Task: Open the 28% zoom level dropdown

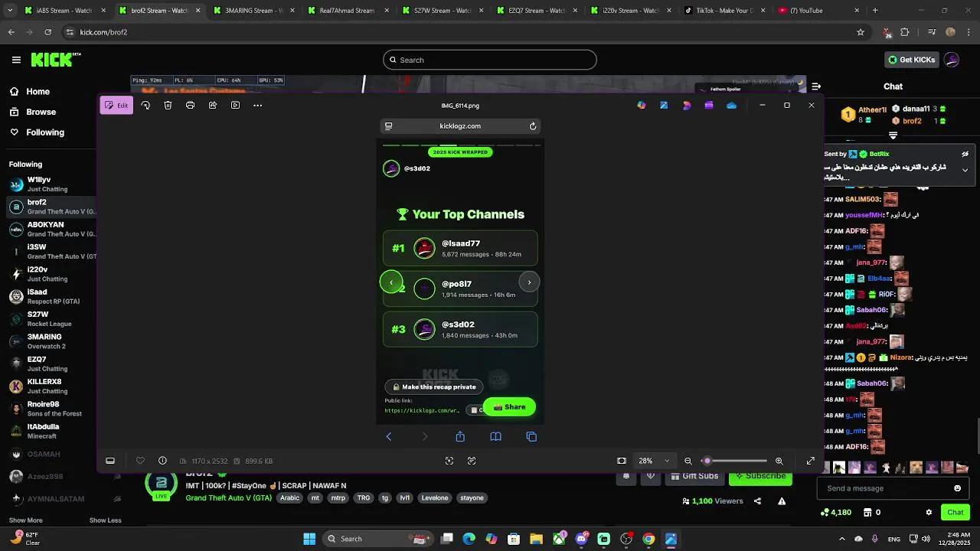Action: pyautogui.click(x=654, y=461)
